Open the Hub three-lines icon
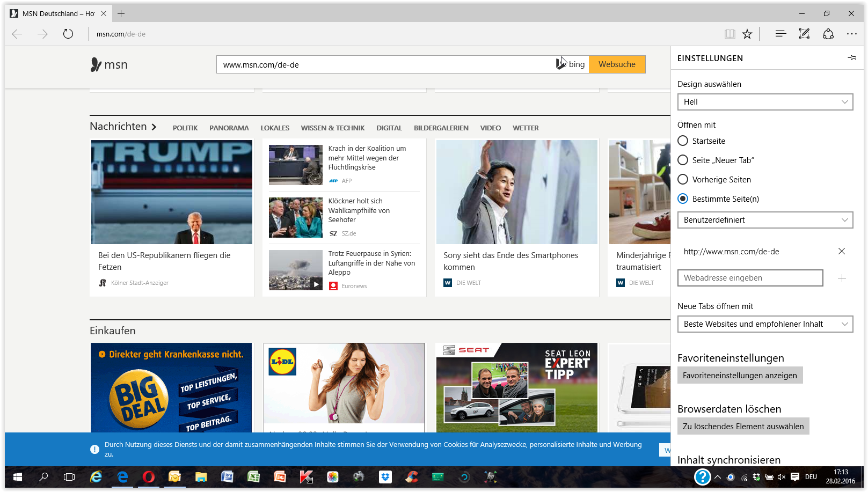Viewport: 868px width, 492px height. click(x=781, y=34)
